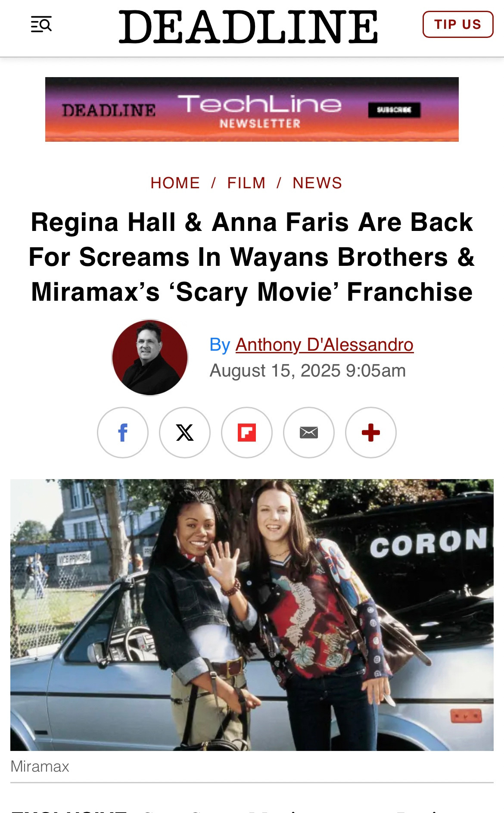
Task: Click Subscribe on TechLine newsletter banner
Action: point(394,110)
